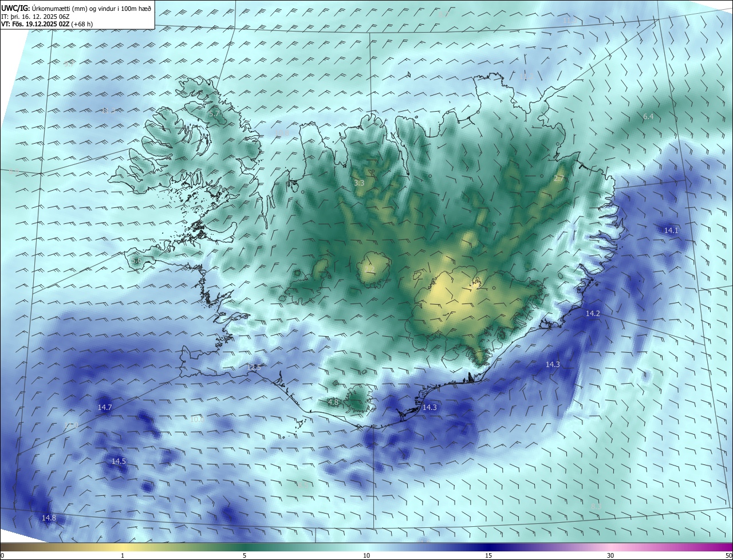Click the '10' tick on the color scale
The height and width of the screenshot is (560, 733).
[x=366, y=555]
